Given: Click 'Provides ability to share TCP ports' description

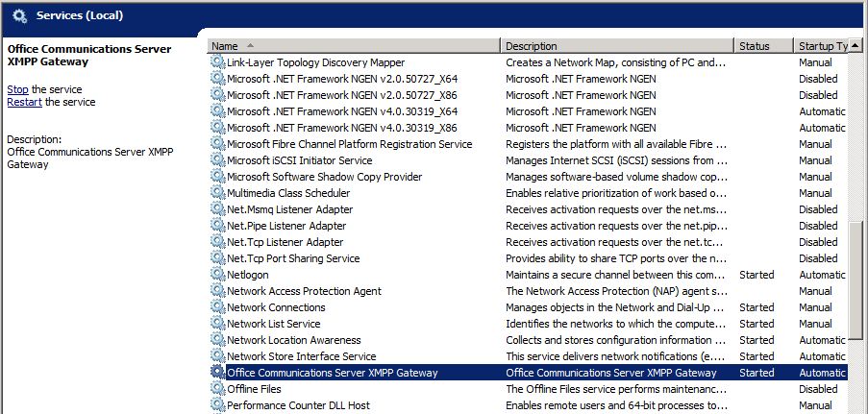Looking at the screenshot, I should (x=617, y=258).
